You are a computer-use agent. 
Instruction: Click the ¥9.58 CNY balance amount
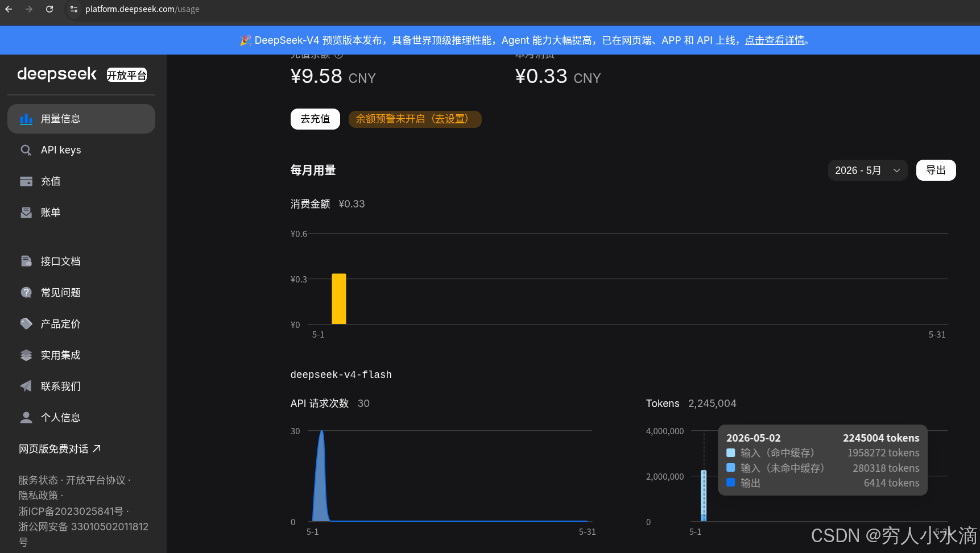333,77
